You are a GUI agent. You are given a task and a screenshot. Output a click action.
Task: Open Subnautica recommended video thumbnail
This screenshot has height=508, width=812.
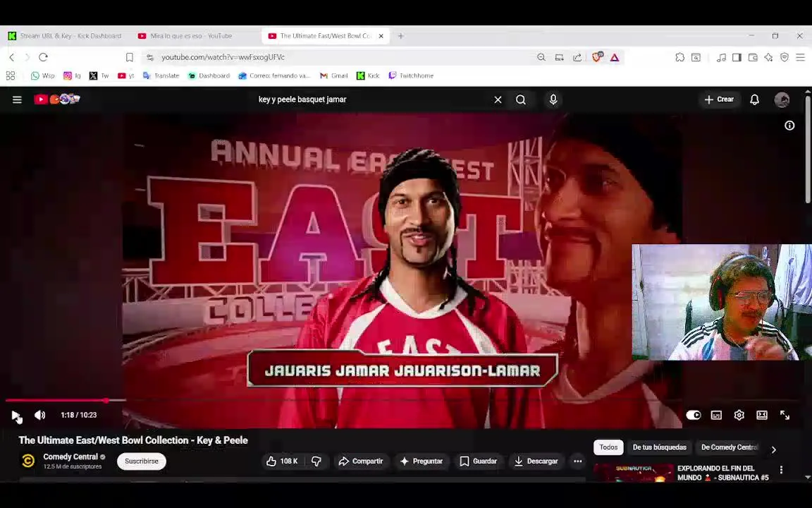pyautogui.click(x=634, y=473)
